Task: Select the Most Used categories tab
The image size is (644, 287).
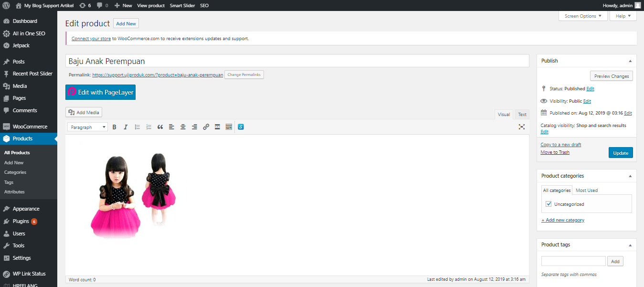Action: 586,190
